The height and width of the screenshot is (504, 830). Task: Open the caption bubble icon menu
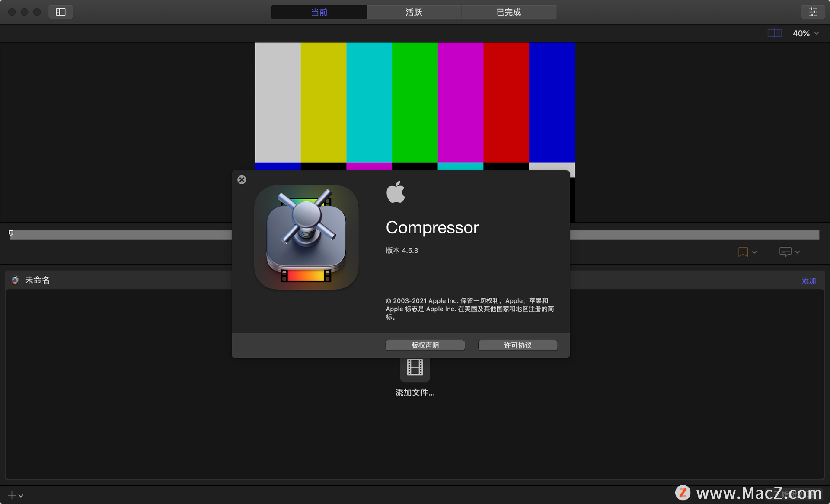click(x=785, y=252)
